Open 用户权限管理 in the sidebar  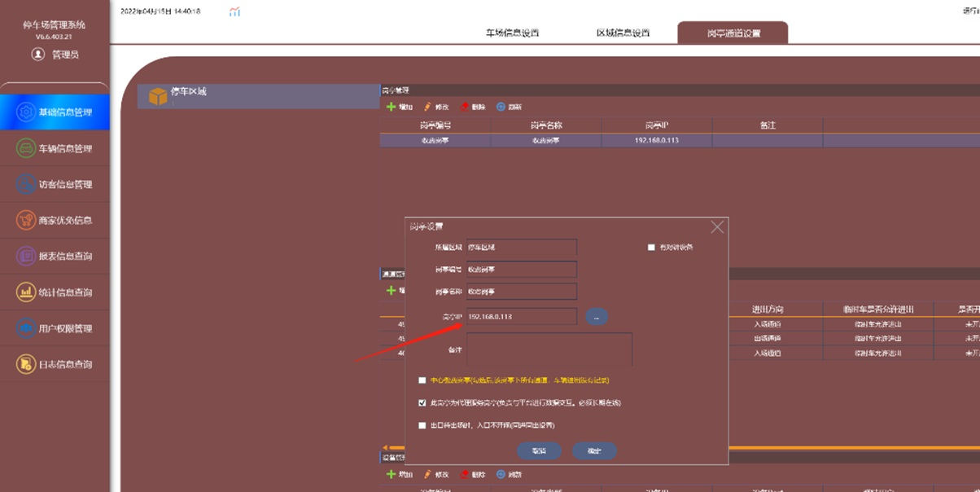55,328
